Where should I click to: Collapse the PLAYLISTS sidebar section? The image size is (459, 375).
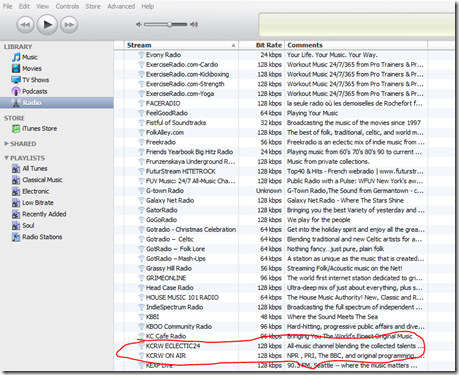[x=6, y=158]
